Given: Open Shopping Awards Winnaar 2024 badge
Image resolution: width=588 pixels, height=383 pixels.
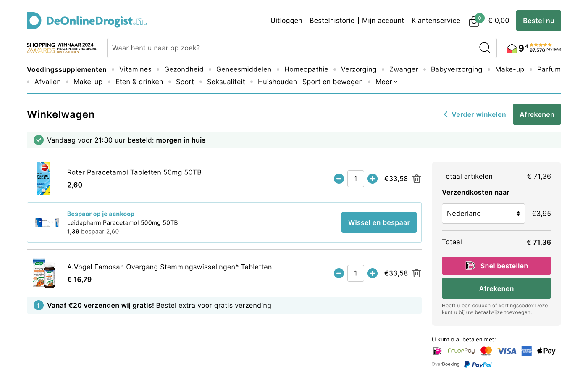Looking at the screenshot, I should 62,48.
